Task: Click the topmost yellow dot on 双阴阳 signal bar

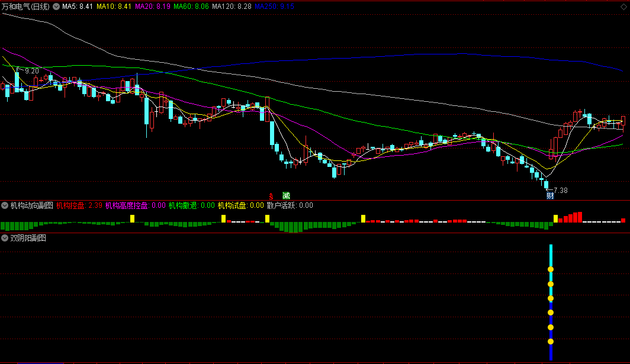Action: coord(551,269)
